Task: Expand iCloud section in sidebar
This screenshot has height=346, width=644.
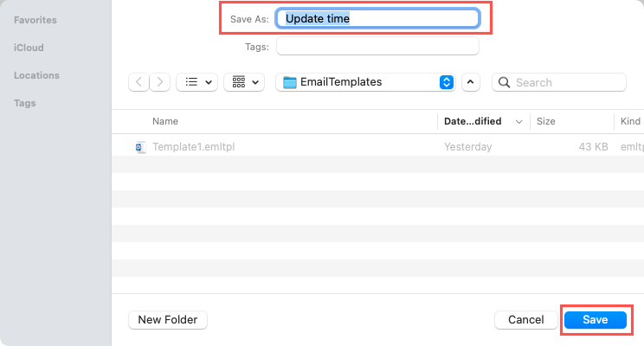Action: click(29, 48)
